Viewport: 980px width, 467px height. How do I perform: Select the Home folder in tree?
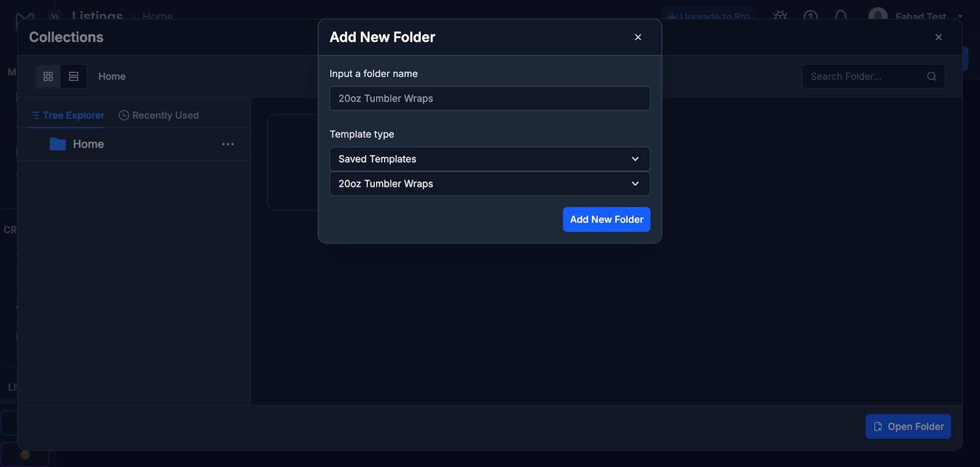[x=134, y=144]
